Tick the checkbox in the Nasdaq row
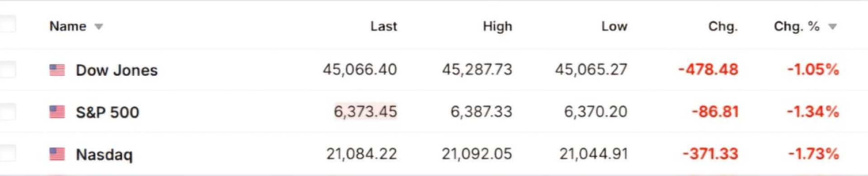This screenshot has height=176, width=868. pyautogui.click(x=8, y=153)
